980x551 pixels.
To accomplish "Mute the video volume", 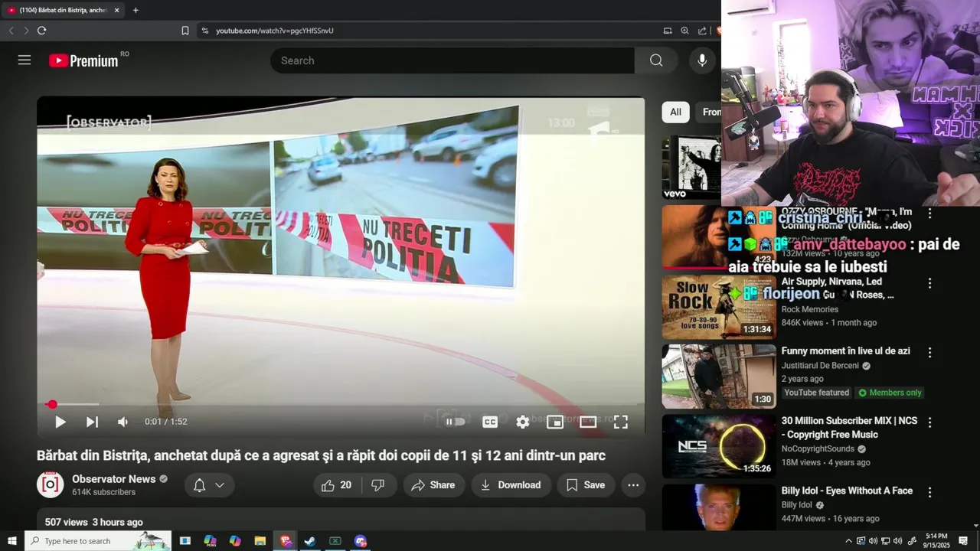I will tap(122, 422).
